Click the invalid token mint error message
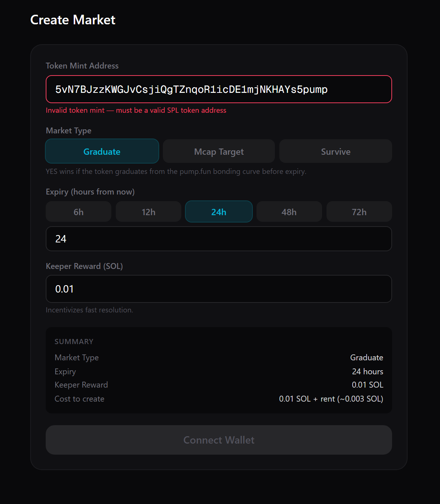This screenshot has width=440, height=504. 136,110
